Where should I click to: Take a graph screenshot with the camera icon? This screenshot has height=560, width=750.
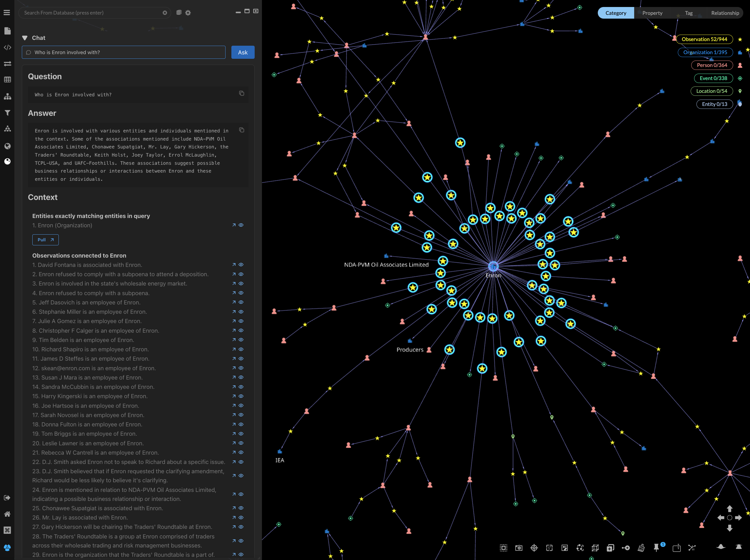point(519,548)
